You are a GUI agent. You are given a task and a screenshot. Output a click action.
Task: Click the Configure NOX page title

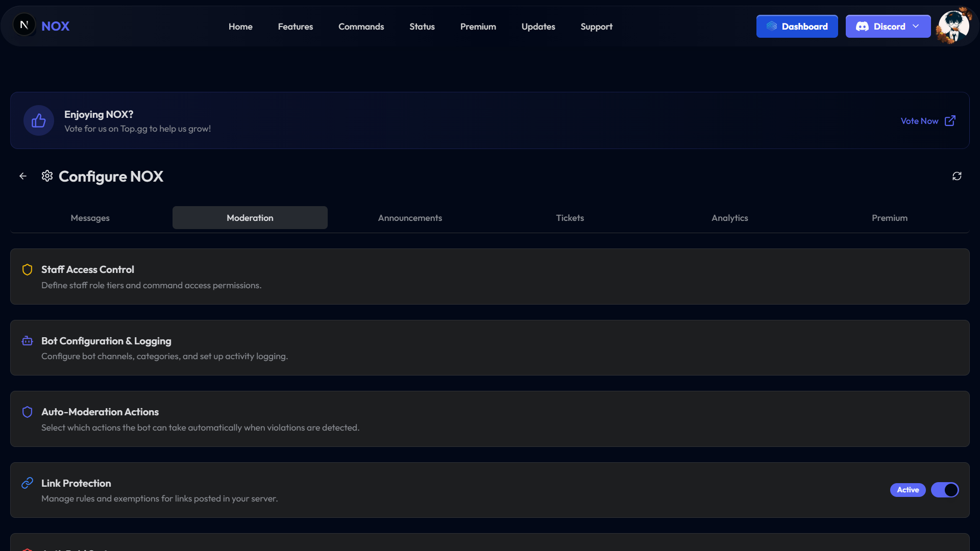point(111,176)
